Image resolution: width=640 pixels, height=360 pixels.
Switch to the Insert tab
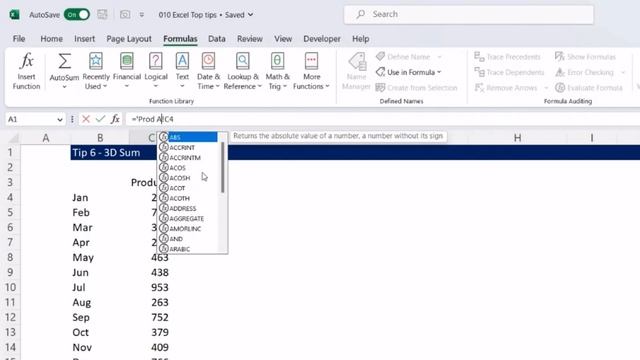pos(84,39)
